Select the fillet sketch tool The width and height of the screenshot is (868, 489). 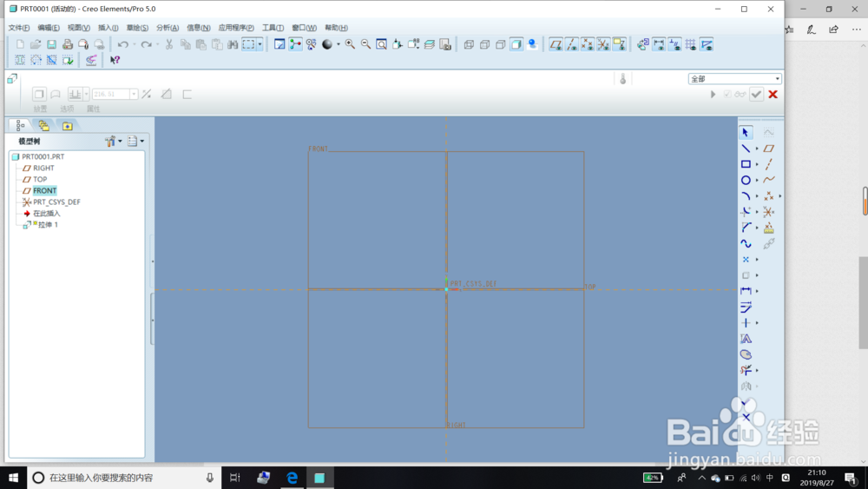coord(746,212)
